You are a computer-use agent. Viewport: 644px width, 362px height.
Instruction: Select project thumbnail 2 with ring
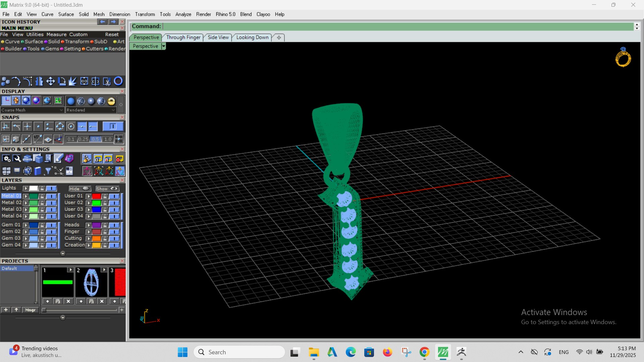pyautogui.click(x=91, y=282)
